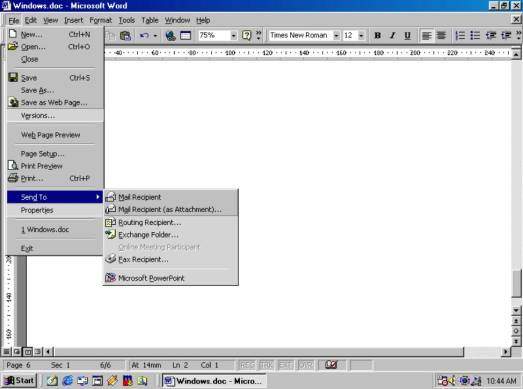This screenshot has height=389, width=523.
Task: Toggle Italic formatting in the toolbar
Action: coord(393,35)
